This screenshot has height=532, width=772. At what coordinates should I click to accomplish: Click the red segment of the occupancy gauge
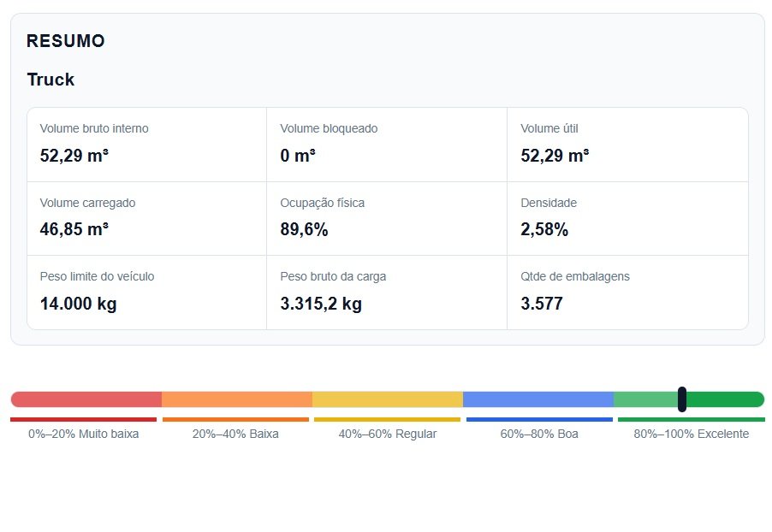coord(86,399)
